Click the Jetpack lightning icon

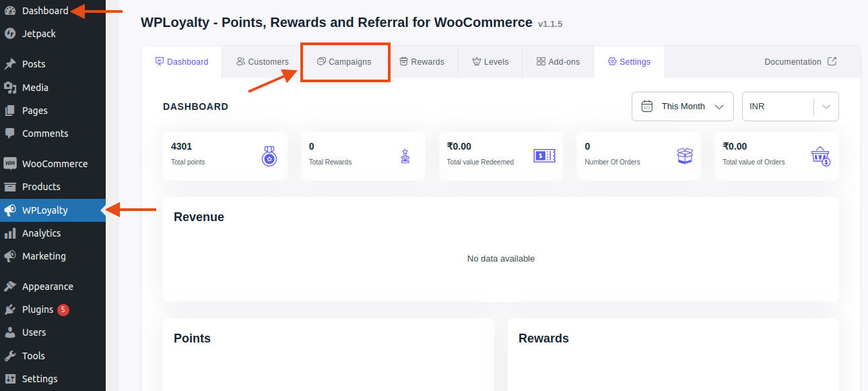tap(10, 34)
